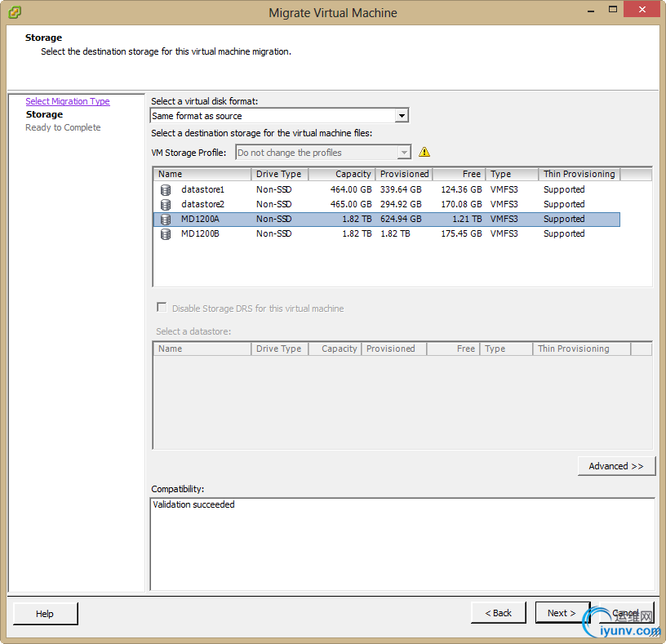Cancel the migration wizard
Screen dimensions: 666x644
(626, 612)
